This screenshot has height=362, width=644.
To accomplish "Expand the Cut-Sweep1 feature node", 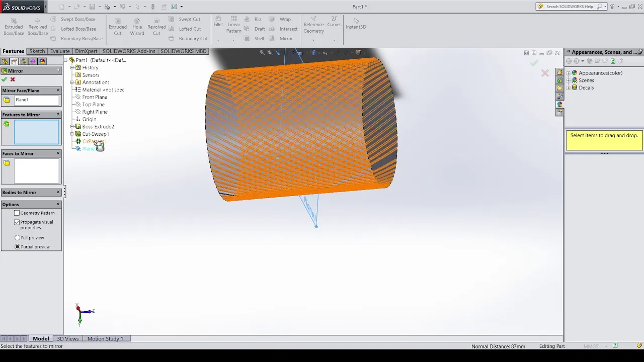I will point(72,134).
